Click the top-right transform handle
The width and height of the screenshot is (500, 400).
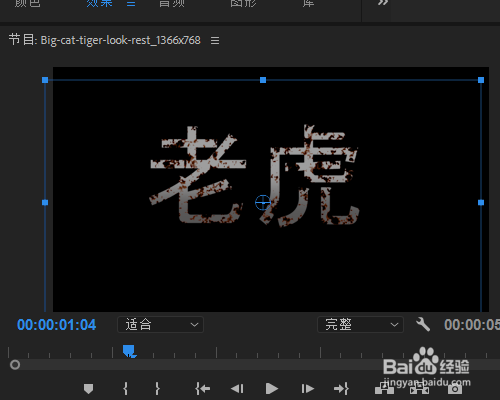click(x=481, y=80)
